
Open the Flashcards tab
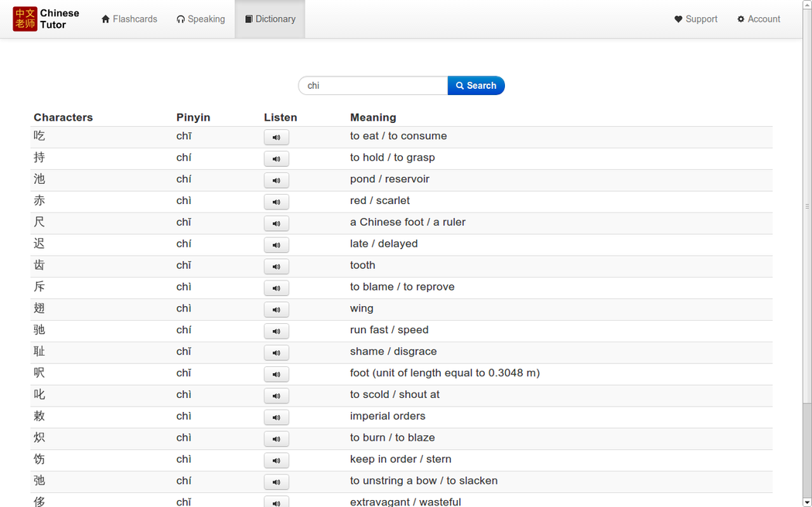click(129, 19)
